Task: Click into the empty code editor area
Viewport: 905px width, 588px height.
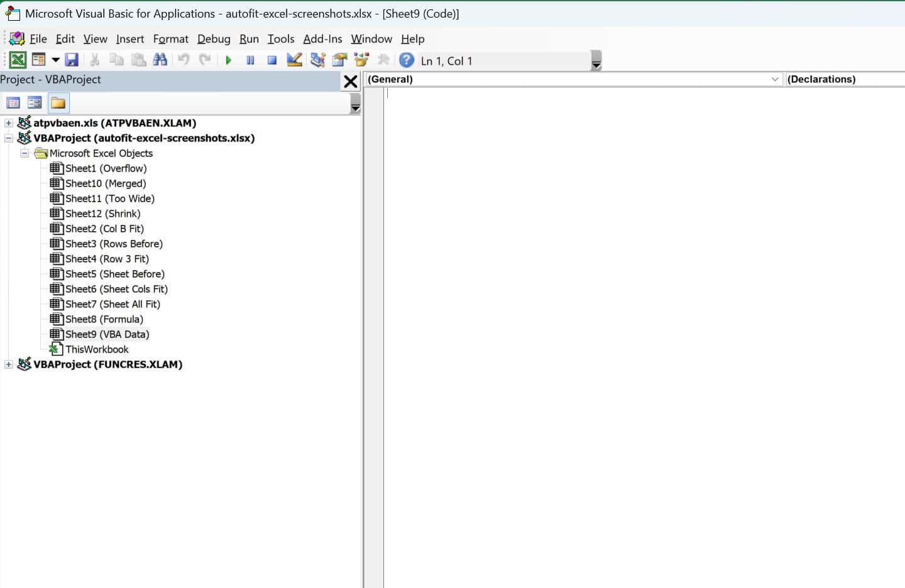Action: [x=644, y=339]
